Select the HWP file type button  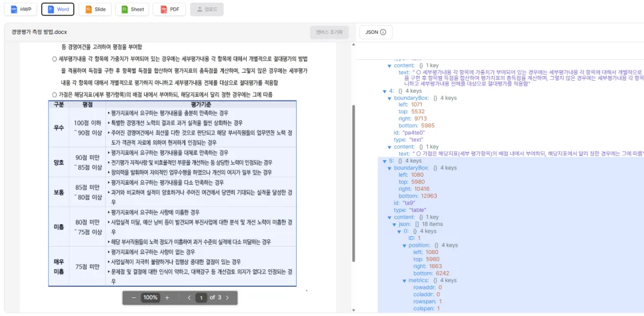(21, 9)
